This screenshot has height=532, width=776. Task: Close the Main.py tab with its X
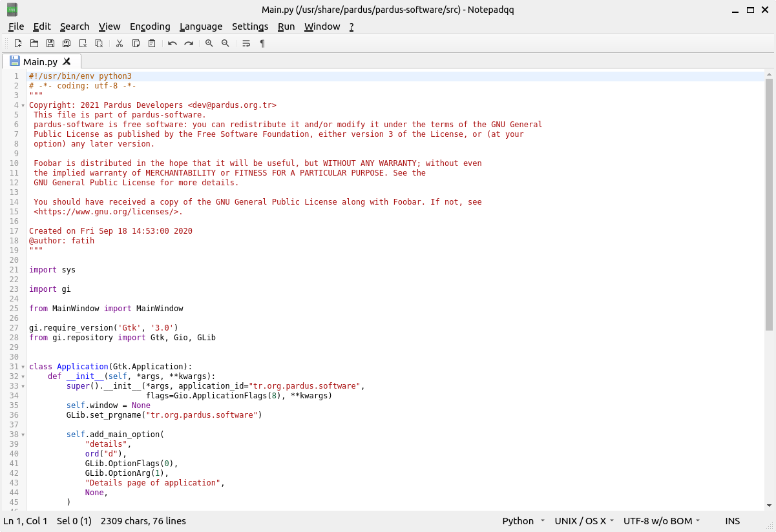67,62
